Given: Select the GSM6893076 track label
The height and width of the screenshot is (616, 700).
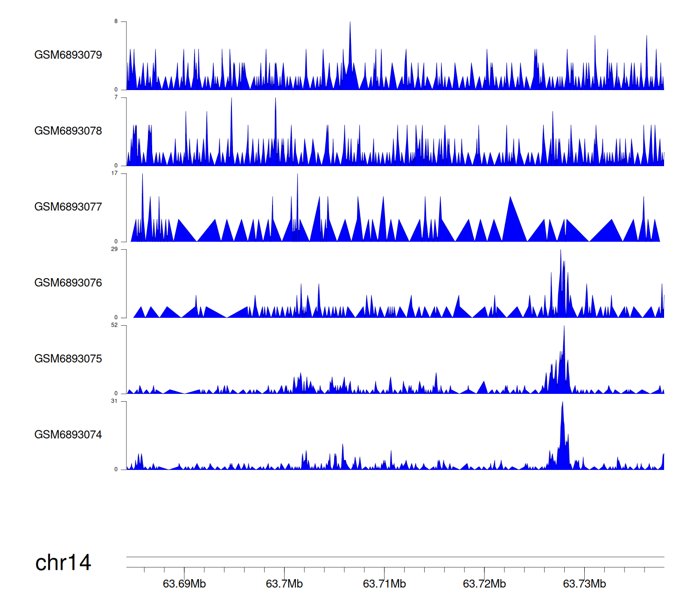Looking at the screenshot, I should 68,283.
